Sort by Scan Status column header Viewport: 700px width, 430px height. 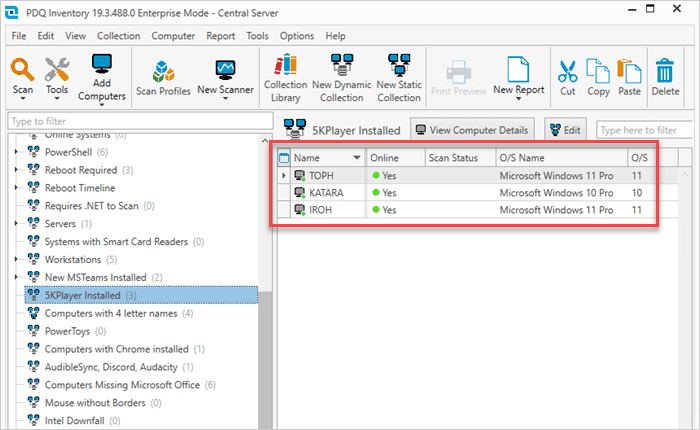click(x=460, y=158)
